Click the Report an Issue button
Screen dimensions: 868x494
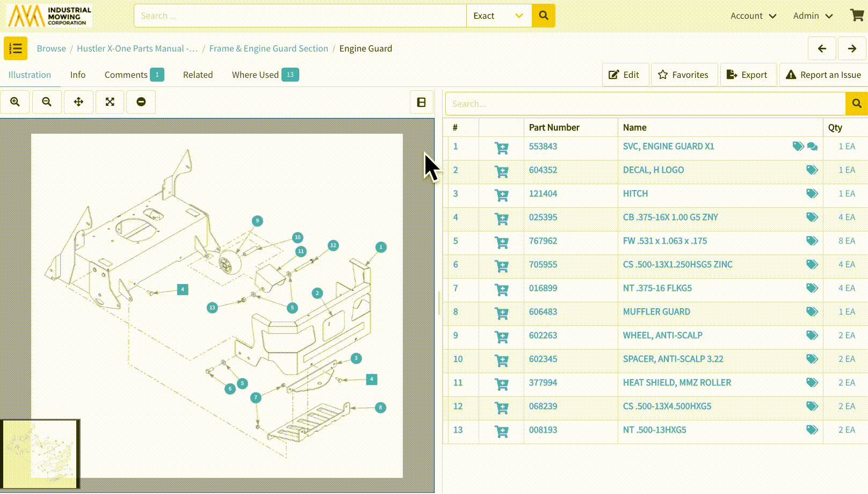tap(823, 75)
